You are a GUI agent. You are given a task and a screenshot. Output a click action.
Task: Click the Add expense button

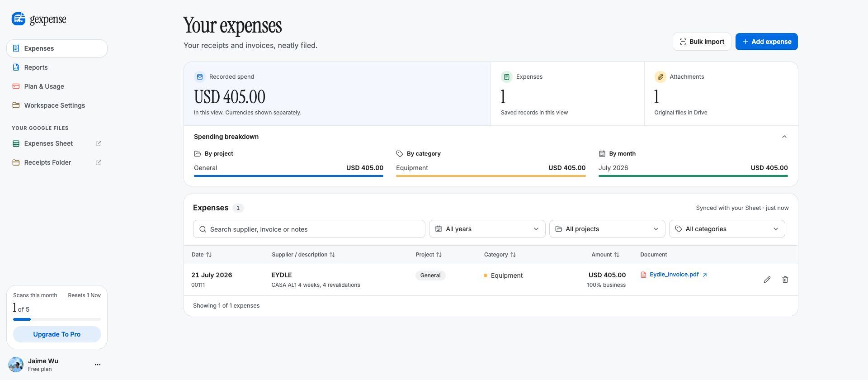point(767,42)
